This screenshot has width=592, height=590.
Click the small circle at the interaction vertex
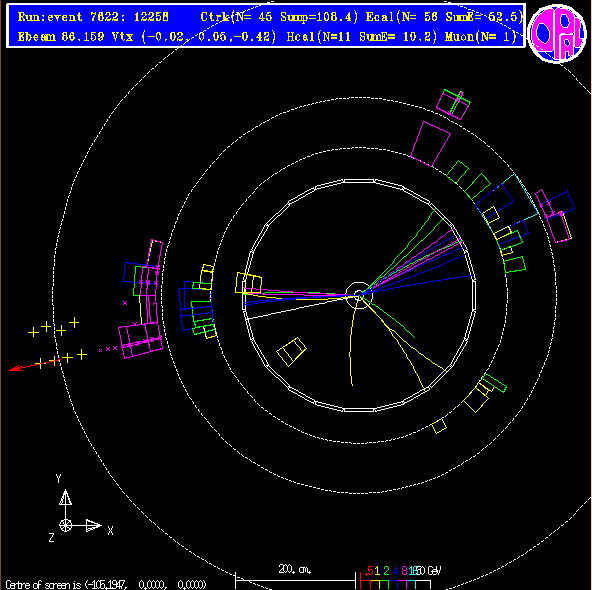359,295
